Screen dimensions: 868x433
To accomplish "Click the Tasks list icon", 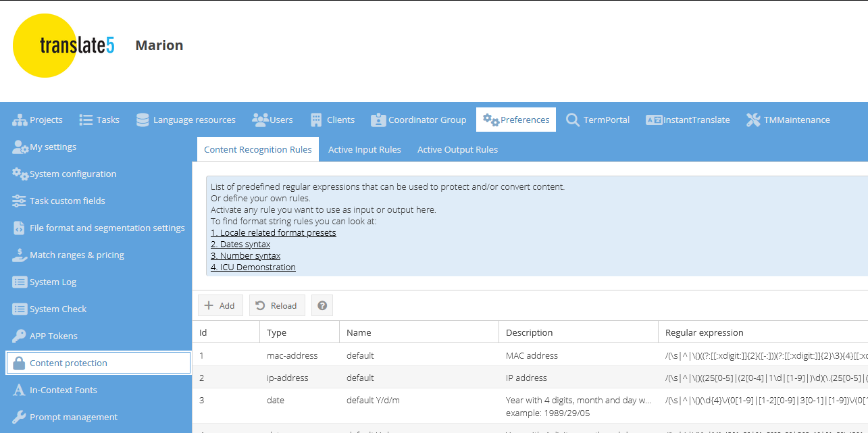I will click(86, 120).
